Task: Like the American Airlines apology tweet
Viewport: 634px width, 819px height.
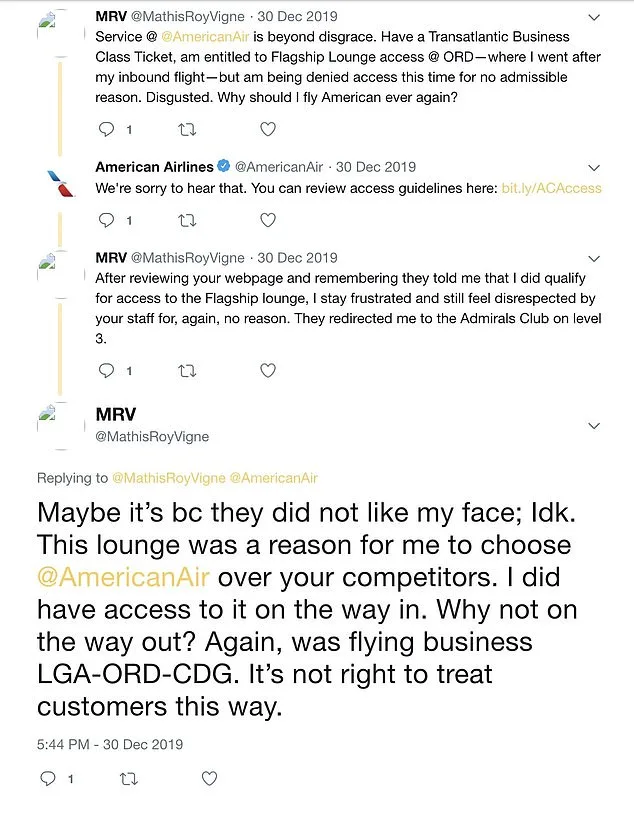Action: 267,220
